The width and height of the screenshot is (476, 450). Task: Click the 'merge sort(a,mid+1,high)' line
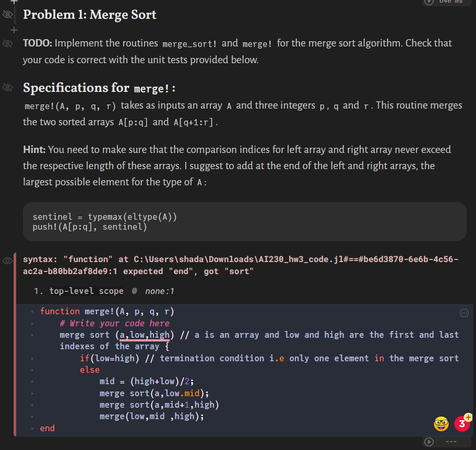pos(159,405)
